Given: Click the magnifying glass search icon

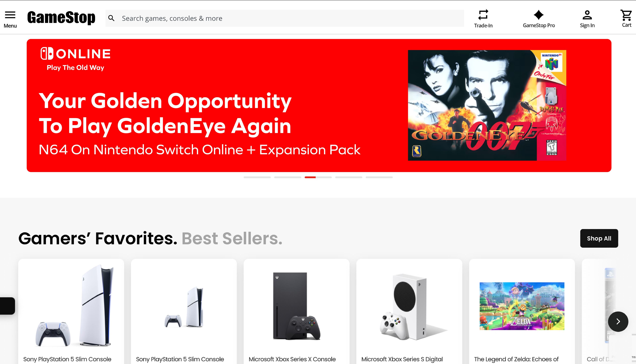Looking at the screenshot, I should pyautogui.click(x=111, y=18).
